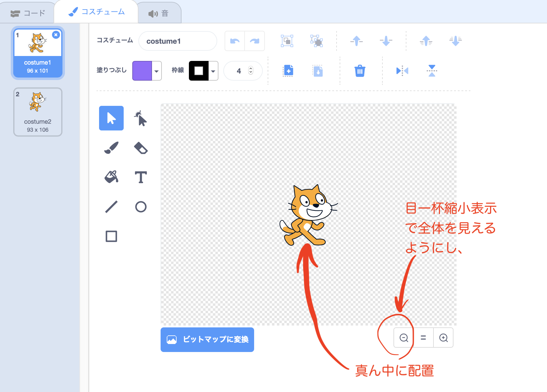547x392 pixels.
Task: Adjust the outline width stepper arrows
Action: click(251, 70)
